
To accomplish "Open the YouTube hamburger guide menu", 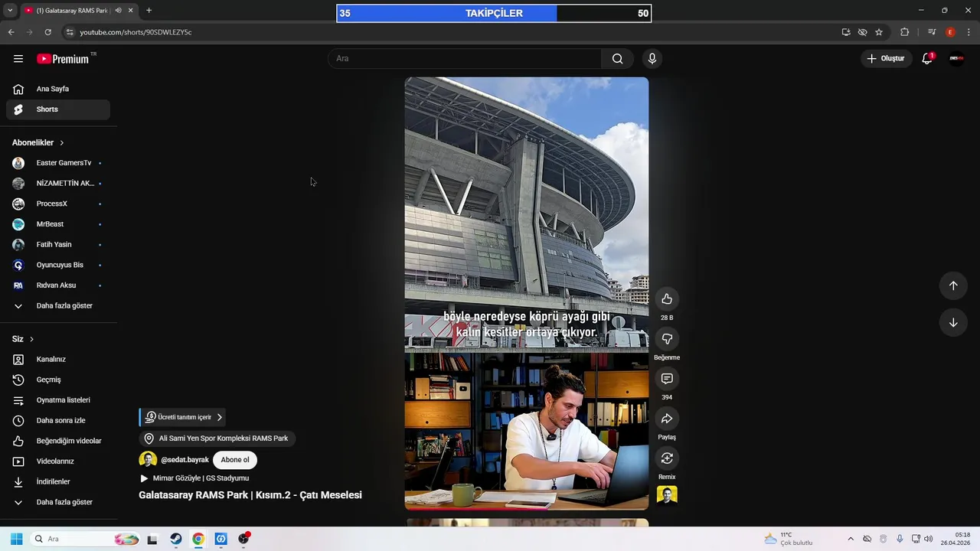I will point(18,58).
